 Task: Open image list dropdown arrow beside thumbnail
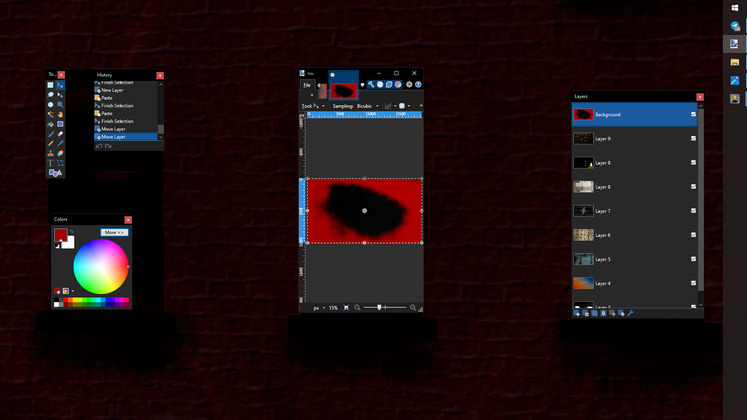click(x=363, y=85)
